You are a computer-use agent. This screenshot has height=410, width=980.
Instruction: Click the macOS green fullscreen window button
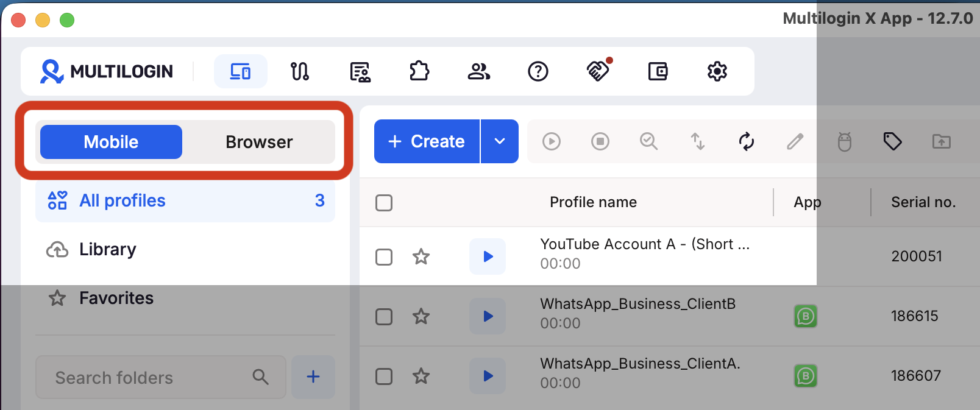pos(67,20)
